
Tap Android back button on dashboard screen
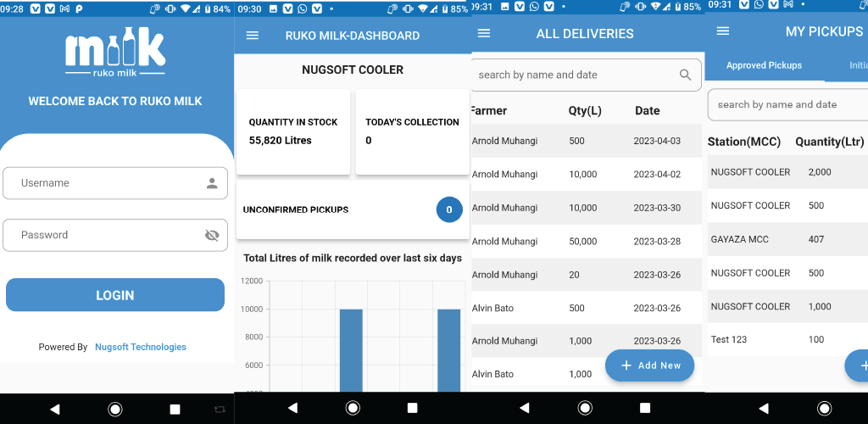[x=292, y=408]
